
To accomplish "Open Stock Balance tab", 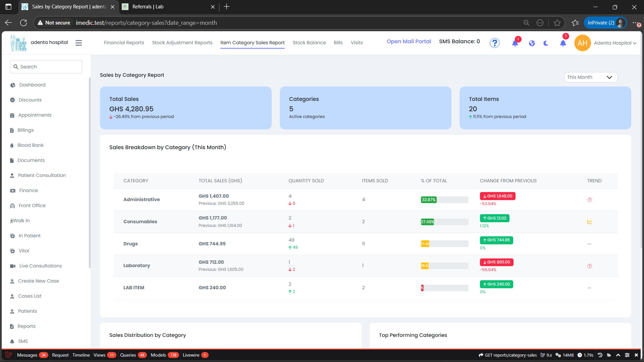I will (x=309, y=43).
